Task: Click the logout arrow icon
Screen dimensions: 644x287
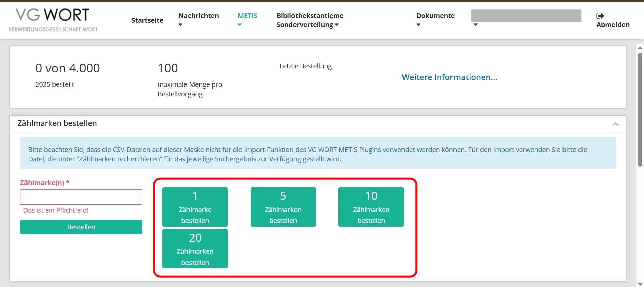Action: coord(600,16)
